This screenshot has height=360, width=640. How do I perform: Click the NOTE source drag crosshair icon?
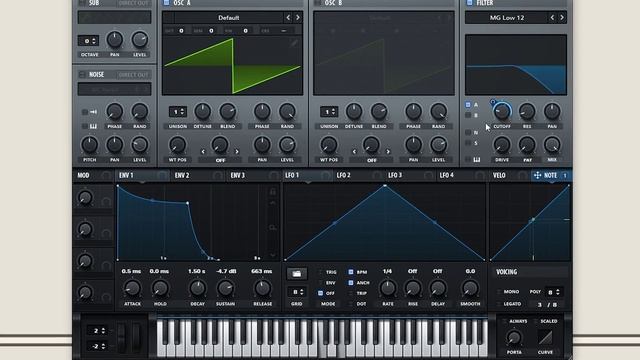point(538,175)
